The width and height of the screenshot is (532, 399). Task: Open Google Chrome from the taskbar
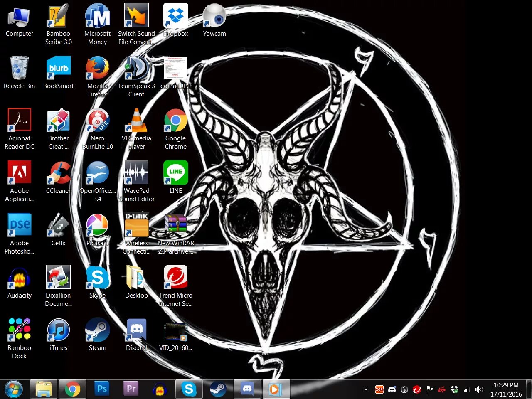coord(72,389)
